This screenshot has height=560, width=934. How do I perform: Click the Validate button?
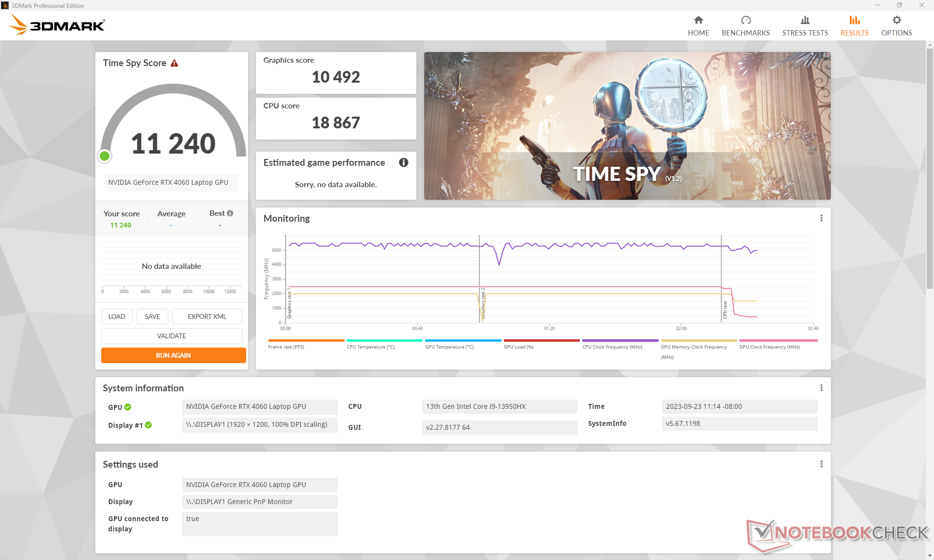[171, 336]
